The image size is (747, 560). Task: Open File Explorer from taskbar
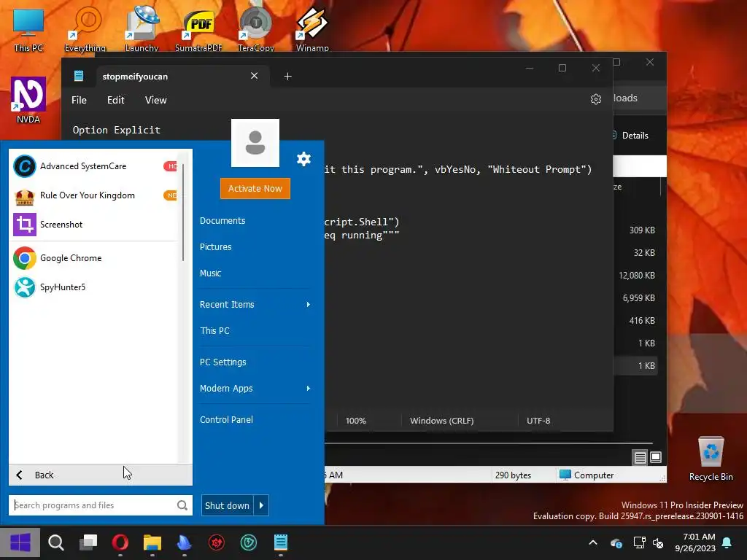152,542
